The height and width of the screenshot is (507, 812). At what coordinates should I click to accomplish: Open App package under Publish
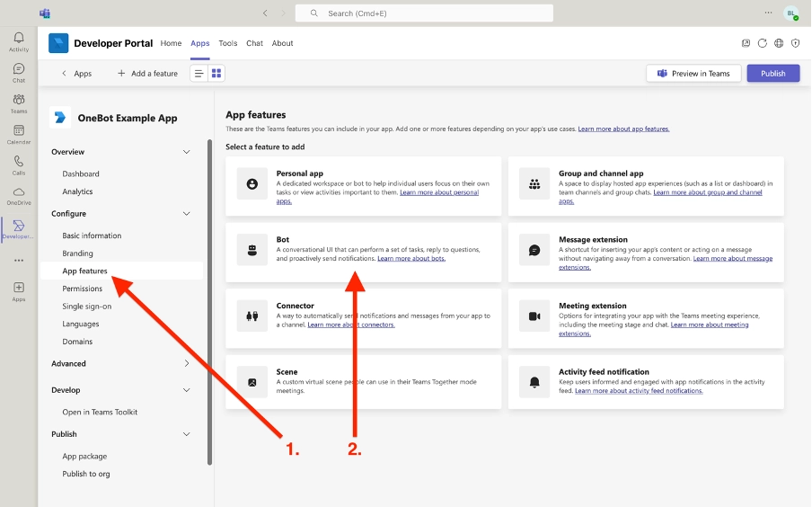pyautogui.click(x=84, y=456)
